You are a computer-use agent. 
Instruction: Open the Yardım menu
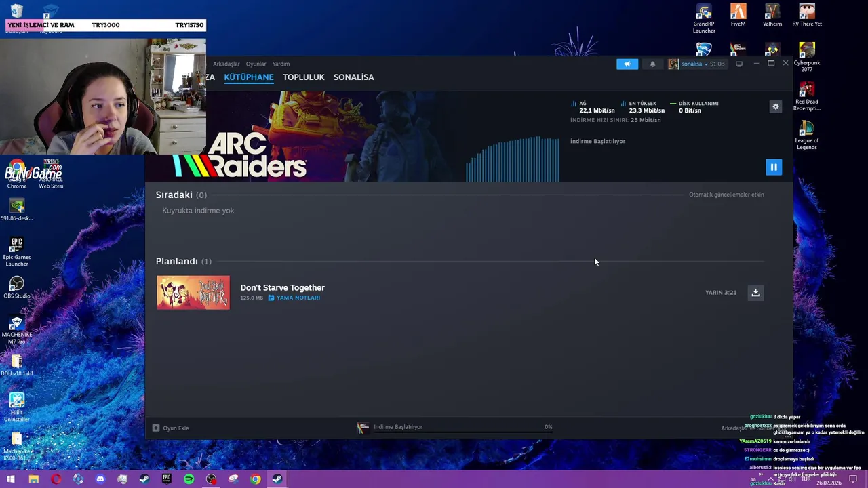pos(281,64)
